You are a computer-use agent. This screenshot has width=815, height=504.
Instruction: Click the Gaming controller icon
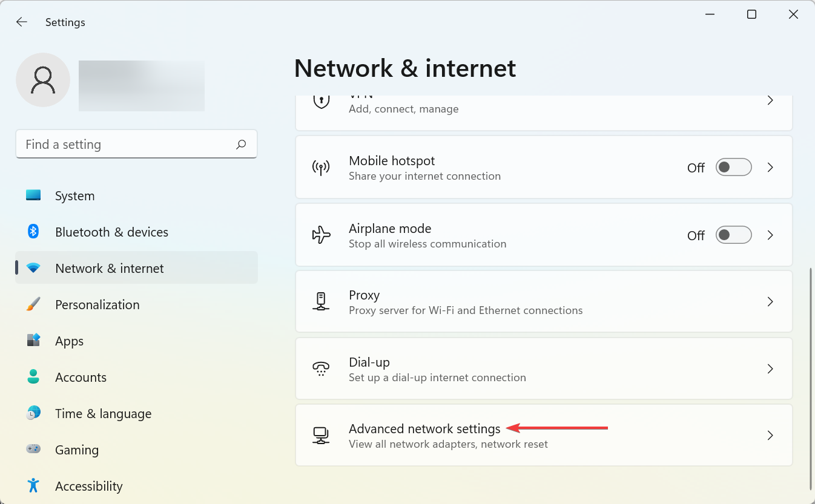[33, 450]
